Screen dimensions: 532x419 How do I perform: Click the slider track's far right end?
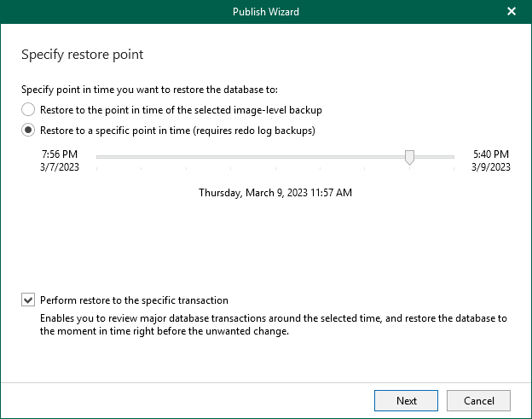pos(452,157)
